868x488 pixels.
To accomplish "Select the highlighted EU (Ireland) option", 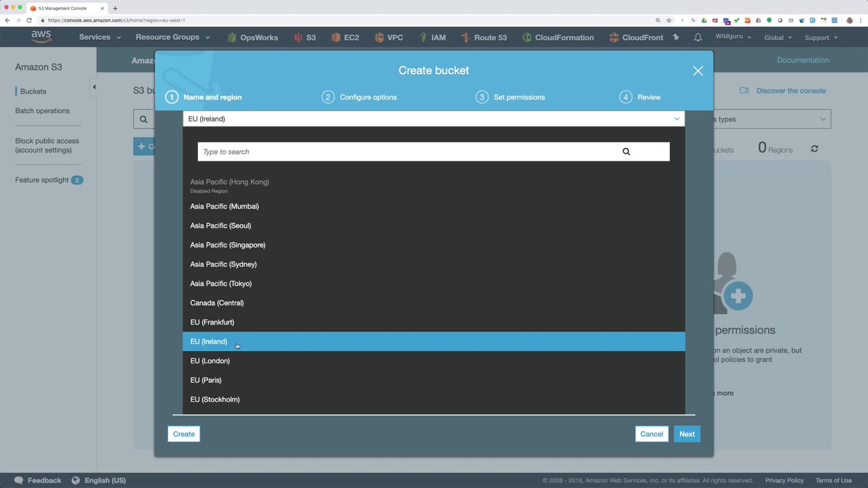I will click(433, 342).
